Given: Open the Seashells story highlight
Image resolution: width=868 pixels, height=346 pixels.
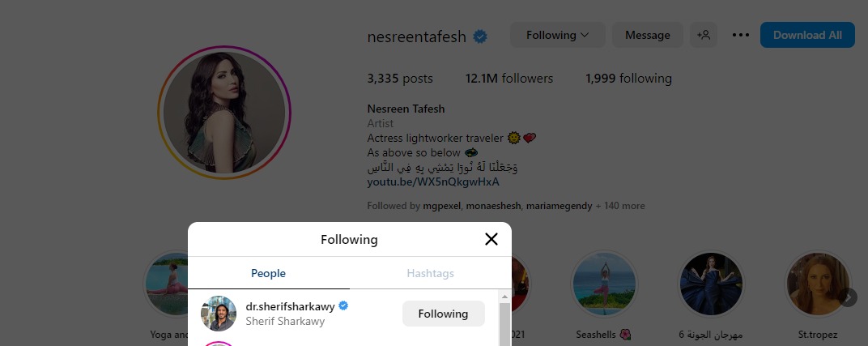Looking at the screenshot, I should tap(604, 284).
